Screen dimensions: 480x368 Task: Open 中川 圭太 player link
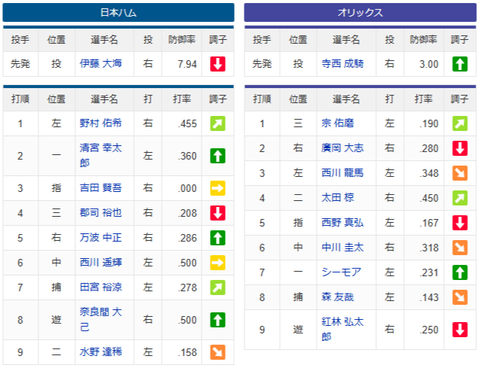point(342,247)
